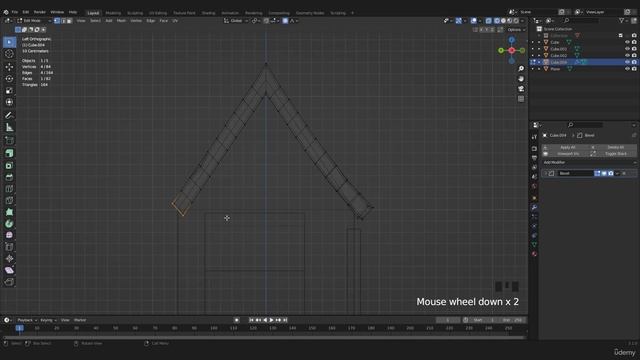This screenshot has height=360, width=640.
Task: Toggle Bevel modifier edit mode display
Action: (x=597, y=173)
